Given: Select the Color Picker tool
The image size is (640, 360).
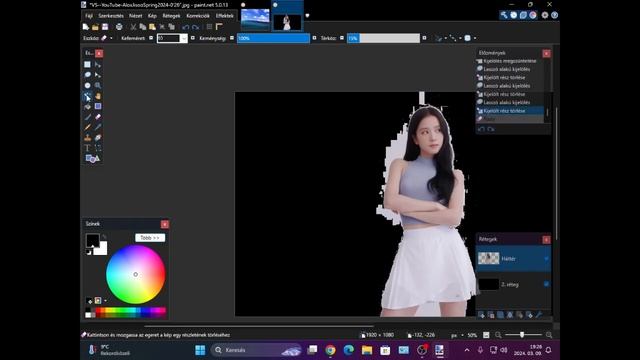Looking at the screenshot, I should pyautogui.click(x=98, y=127).
